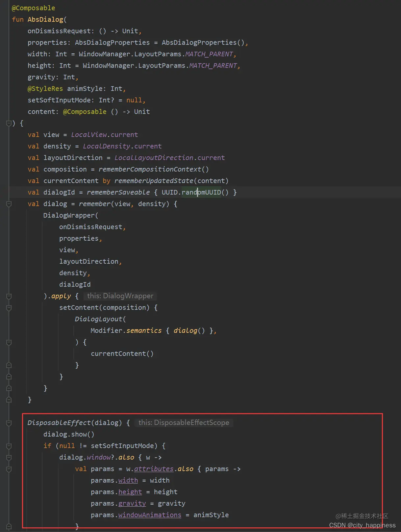Click underlined 'gravity' in params.gravity
The height and width of the screenshot is (532, 401).
(132, 503)
